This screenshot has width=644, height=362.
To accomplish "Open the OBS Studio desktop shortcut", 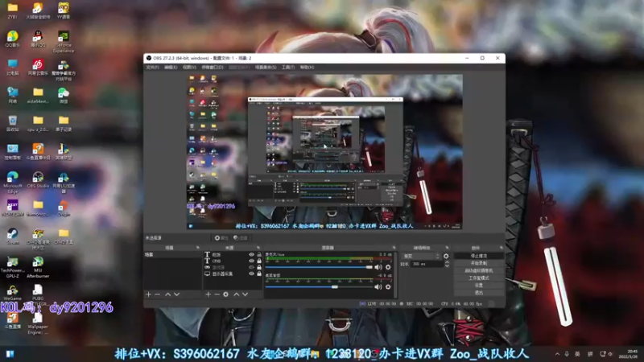I will pyautogui.click(x=38, y=179).
